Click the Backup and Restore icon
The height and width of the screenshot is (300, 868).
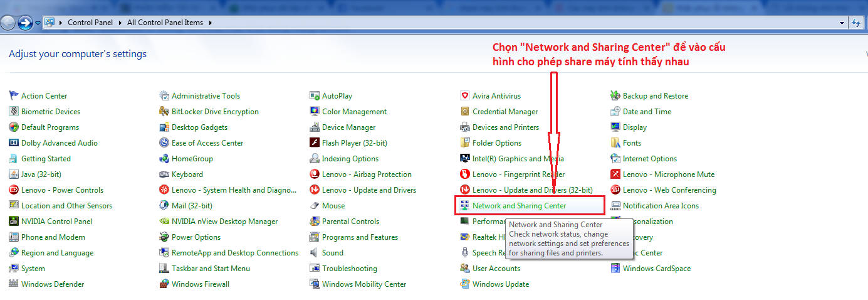pos(615,96)
